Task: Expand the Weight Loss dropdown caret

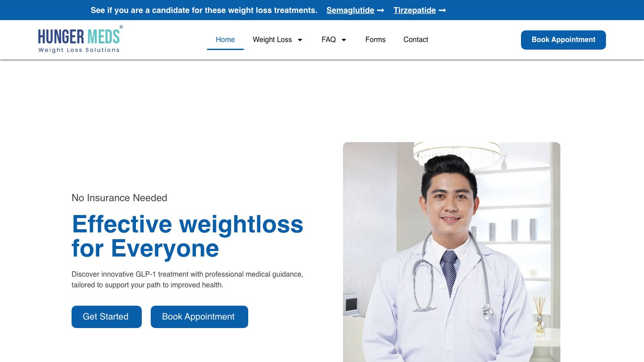Action: point(300,40)
